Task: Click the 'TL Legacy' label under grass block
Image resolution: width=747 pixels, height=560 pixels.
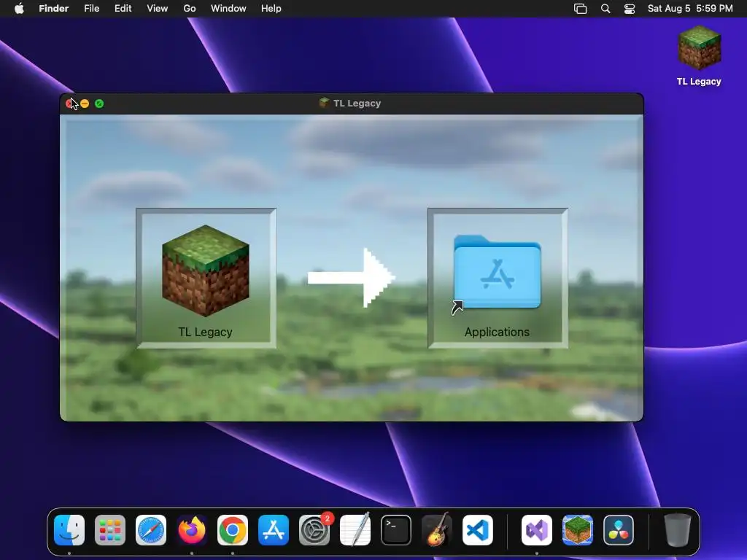Action: pos(205,332)
